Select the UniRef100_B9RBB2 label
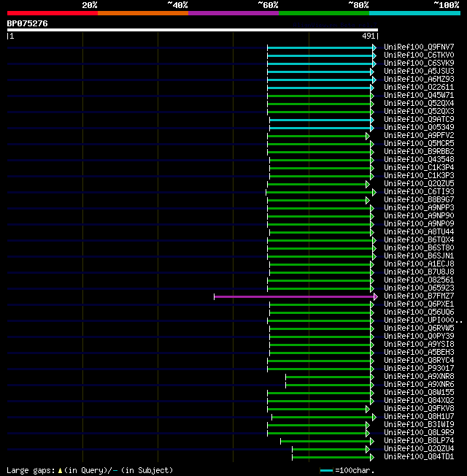The image size is (467, 476). pyautogui.click(x=419, y=151)
